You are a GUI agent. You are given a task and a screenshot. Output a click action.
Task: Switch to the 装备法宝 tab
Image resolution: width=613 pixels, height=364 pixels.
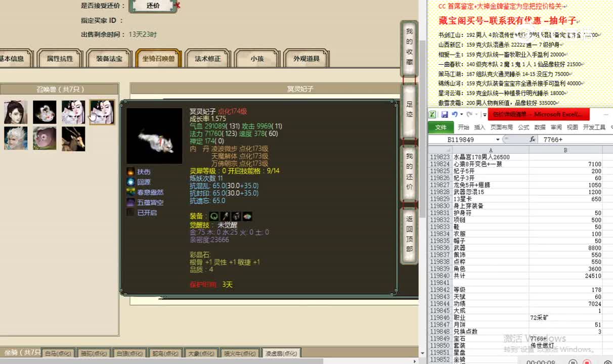pyautogui.click(x=109, y=58)
